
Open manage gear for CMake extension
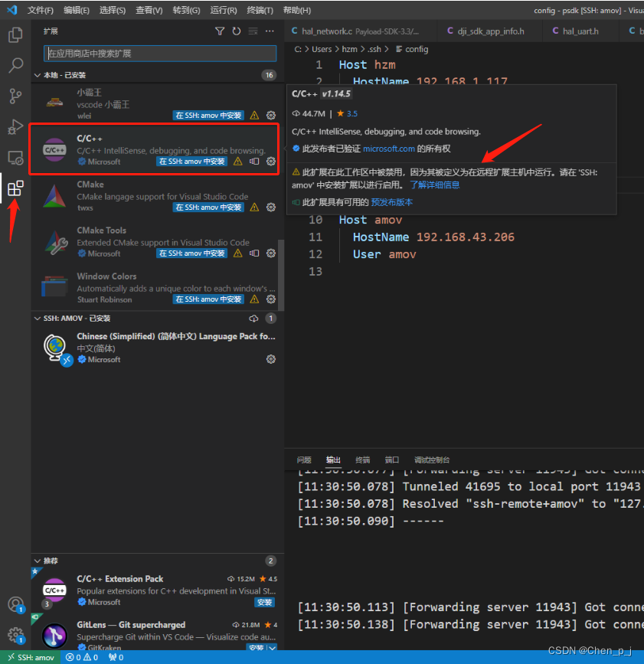[271, 207]
